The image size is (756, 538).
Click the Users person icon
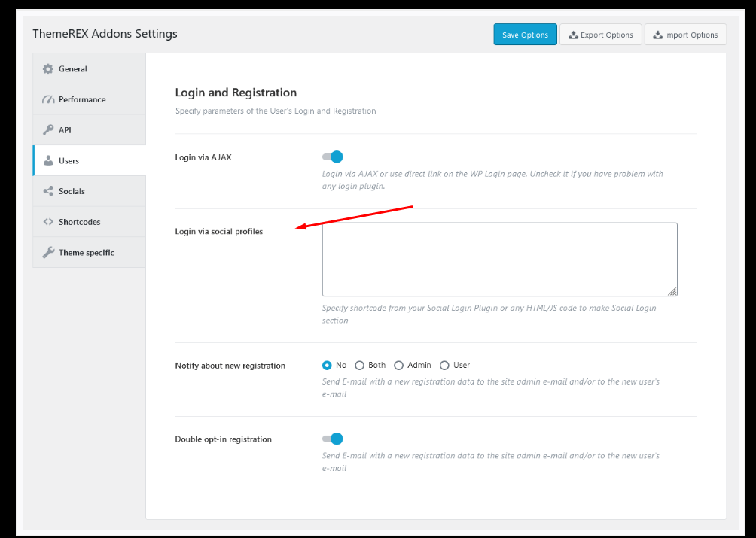click(47, 161)
